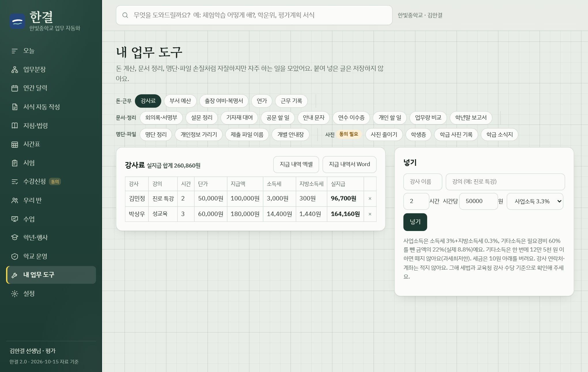Focus the 강의 name input field

[505, 182]
